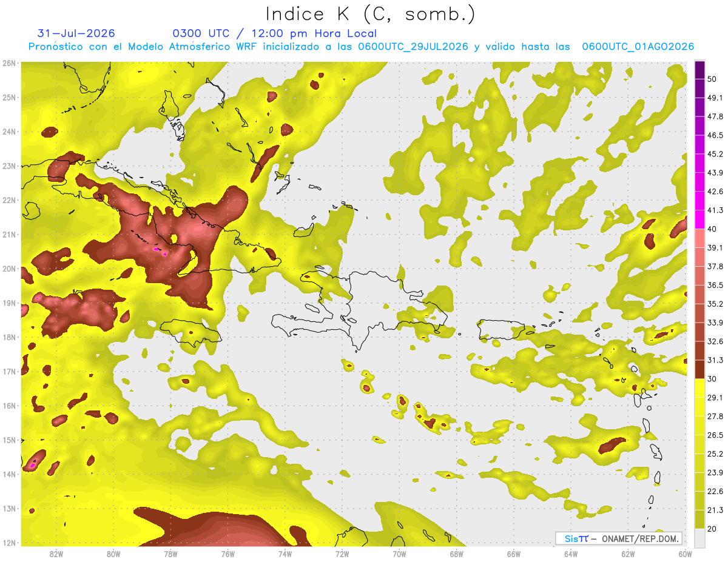Click the longitude label '68W'

(x=457, y=554)
